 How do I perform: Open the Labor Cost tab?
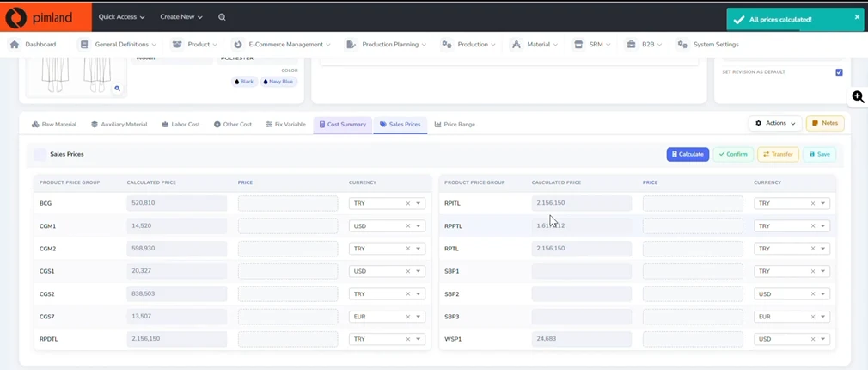181,125
